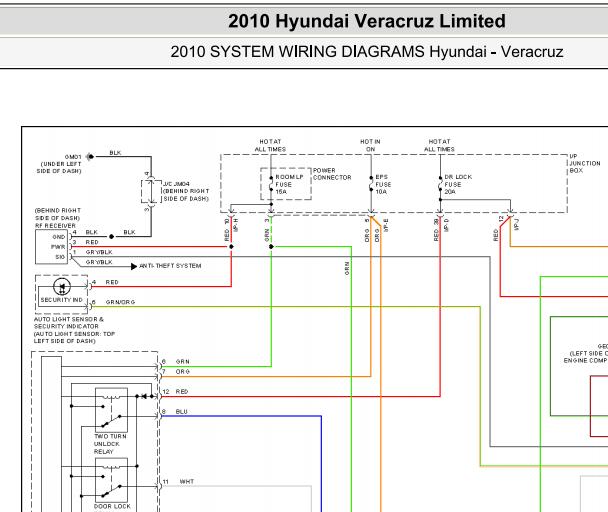Click the 'I/P-J' connector label

click(516, 225)
